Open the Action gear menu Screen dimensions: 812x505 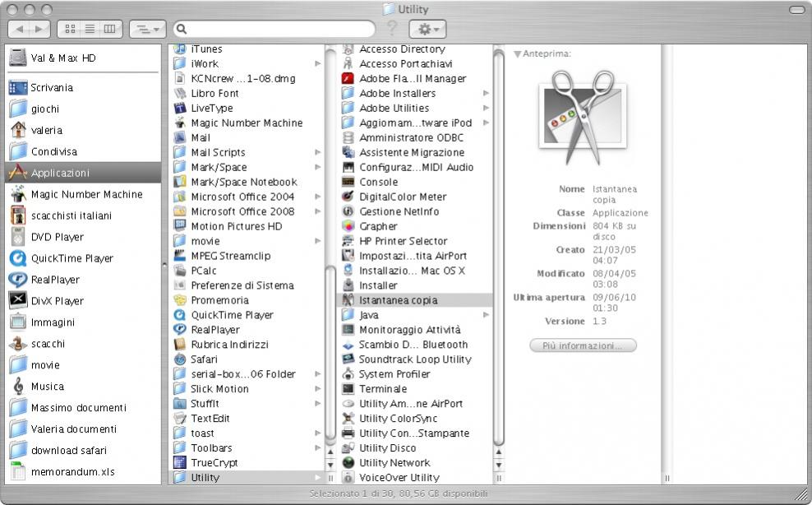coord(427,29)
